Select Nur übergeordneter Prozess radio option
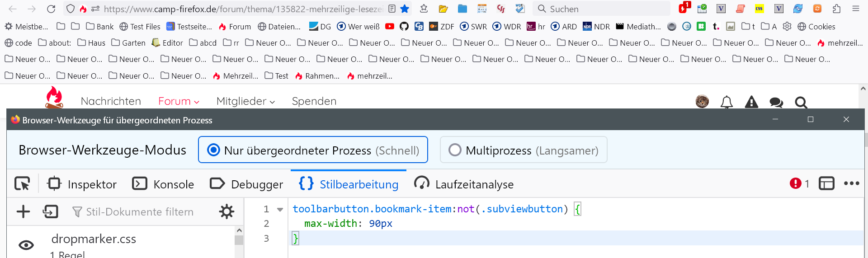The width and height of the screenshot is (868, 258). coord(213,150)
